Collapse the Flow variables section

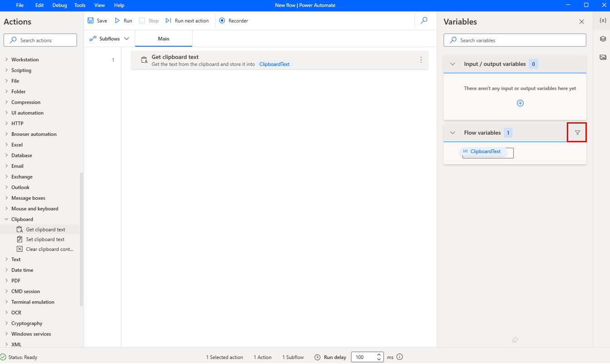coord(452,132)
